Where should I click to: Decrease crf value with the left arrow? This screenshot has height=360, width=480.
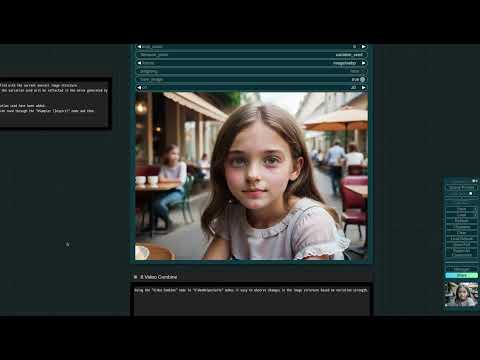[139, 88]
